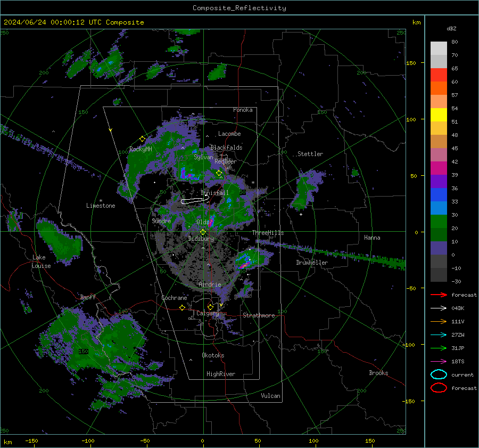Click the yellow diamond marker near Cochrane
Image resolution: width=479 pixels, height=448 pixels.
[183, 307]
